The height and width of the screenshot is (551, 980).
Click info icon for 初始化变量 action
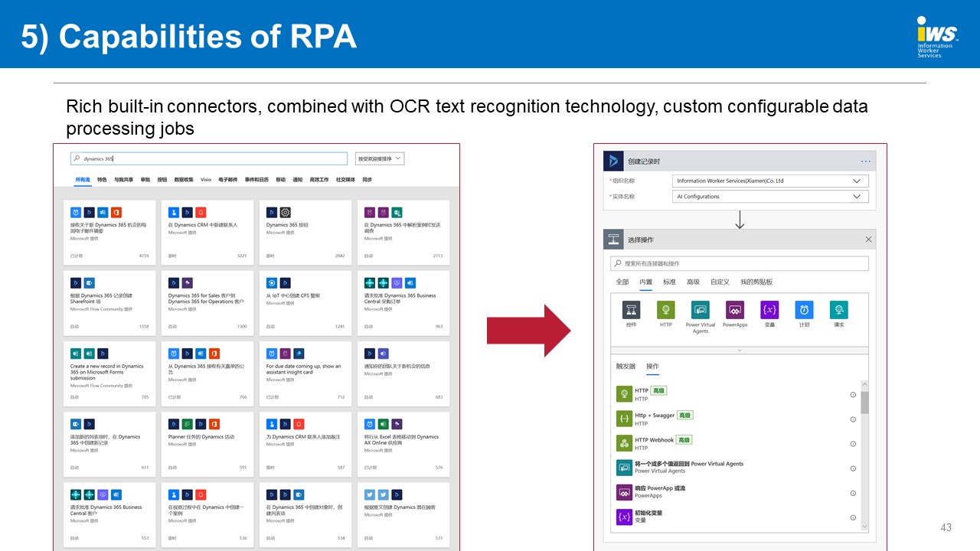tap(853, 517)
